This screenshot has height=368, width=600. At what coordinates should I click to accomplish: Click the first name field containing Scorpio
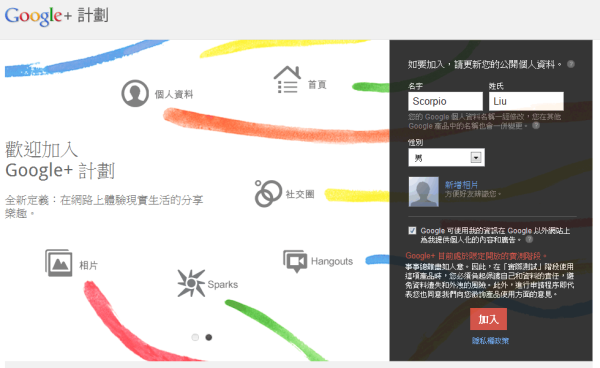[445, 101]
